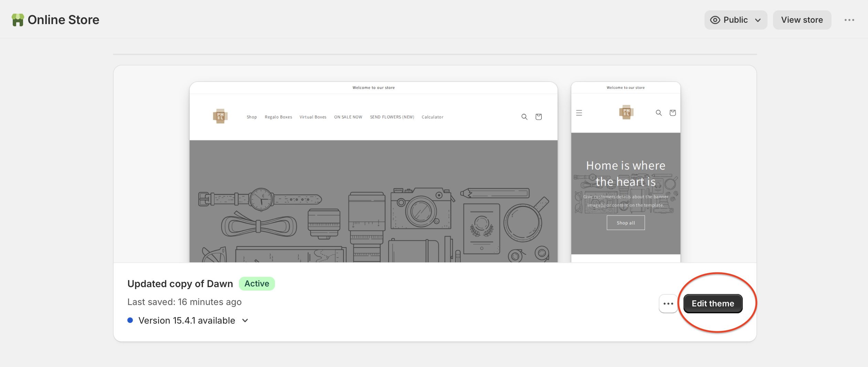The height and width of the screenshot is (367, 868).
Task: Click Welcome to our store in desktop preview
Action: 373,88
